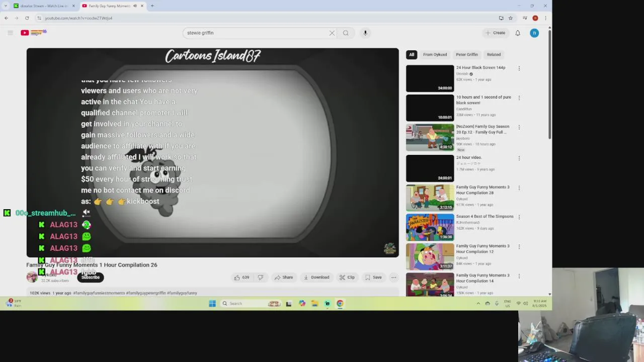Go back in browser history
Screen dimensions: 644x362
pos(6,18)
